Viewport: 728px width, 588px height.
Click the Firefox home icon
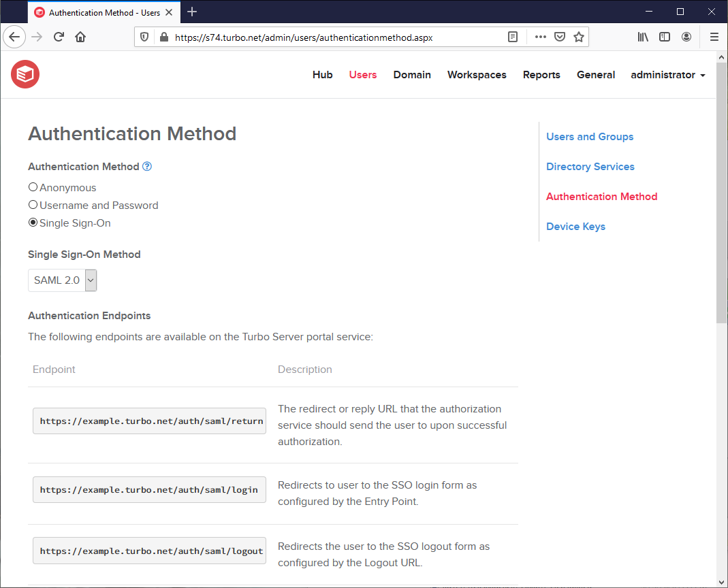coord(80,37)
